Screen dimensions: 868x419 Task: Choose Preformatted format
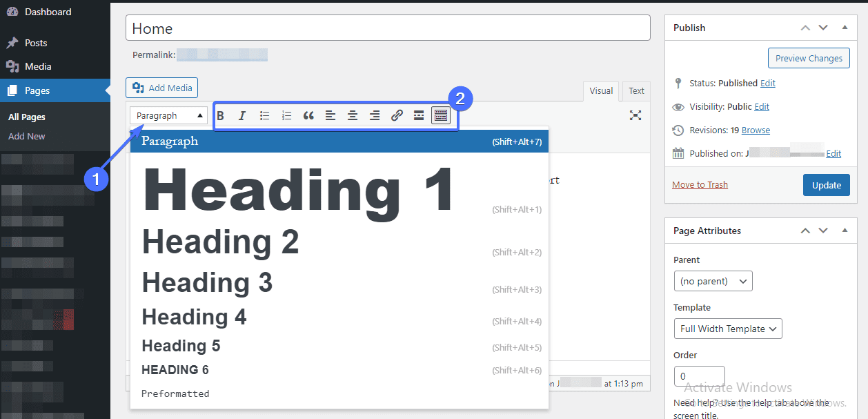[339, 393]
